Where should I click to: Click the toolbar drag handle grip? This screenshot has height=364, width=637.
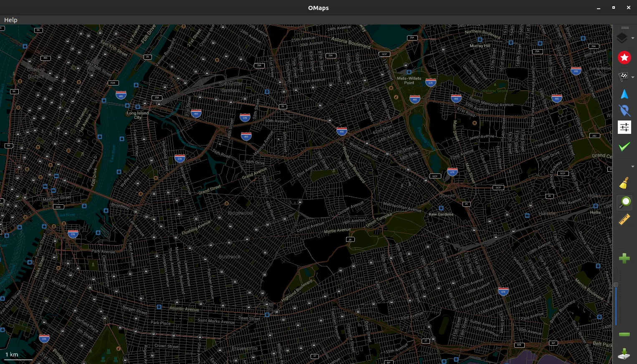(x=624, y=28)
